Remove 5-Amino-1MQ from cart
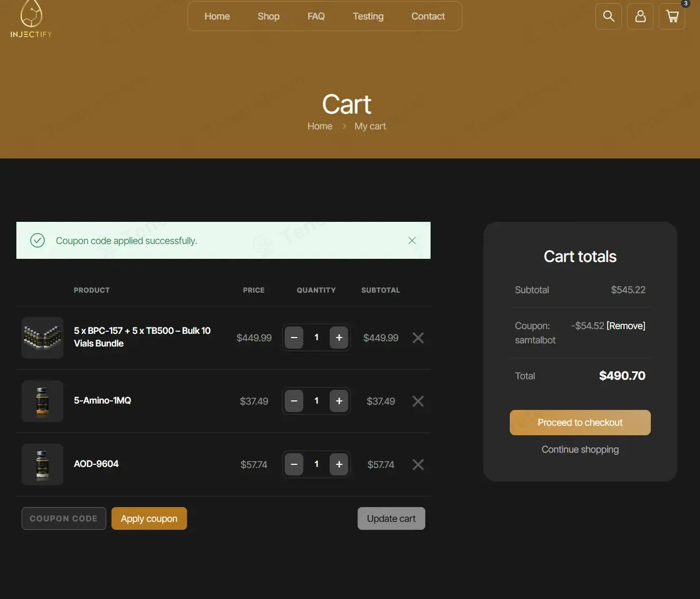Viewport: 700px width, 599px height. 418,401
